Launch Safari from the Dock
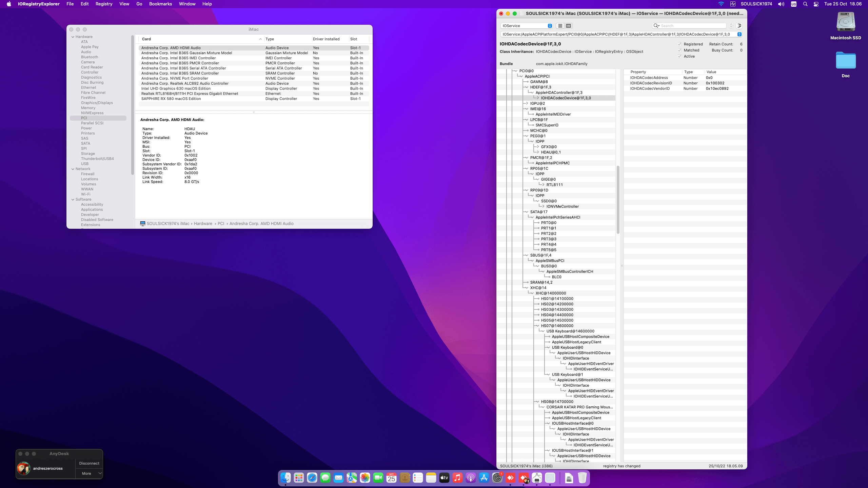Viewport: 868px width, 488px height. coord(312,478)
